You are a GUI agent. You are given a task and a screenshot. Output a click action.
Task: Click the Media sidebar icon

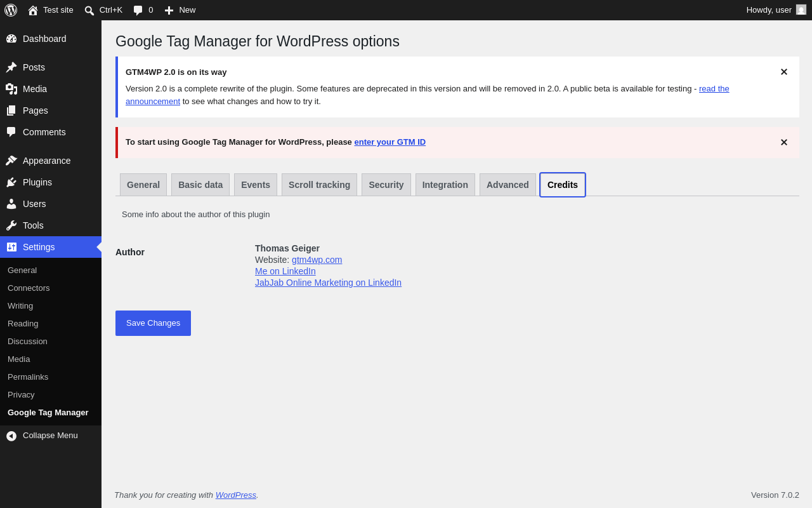11,89
